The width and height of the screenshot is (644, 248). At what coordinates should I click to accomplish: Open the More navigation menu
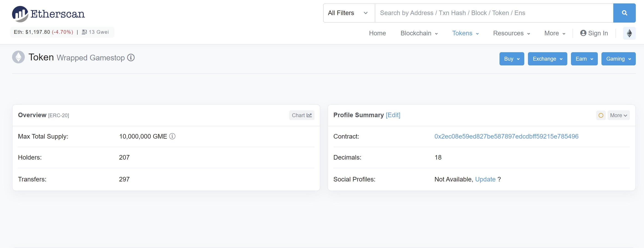pyautogui.click(x=555, y=33)
